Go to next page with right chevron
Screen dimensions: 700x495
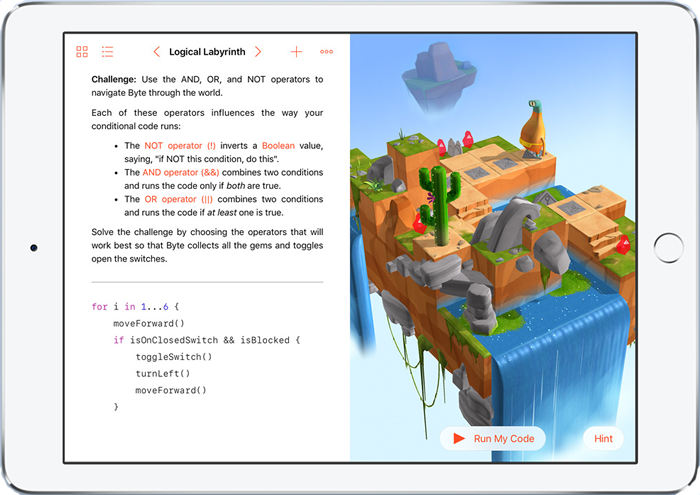click(x=258, y=52)
